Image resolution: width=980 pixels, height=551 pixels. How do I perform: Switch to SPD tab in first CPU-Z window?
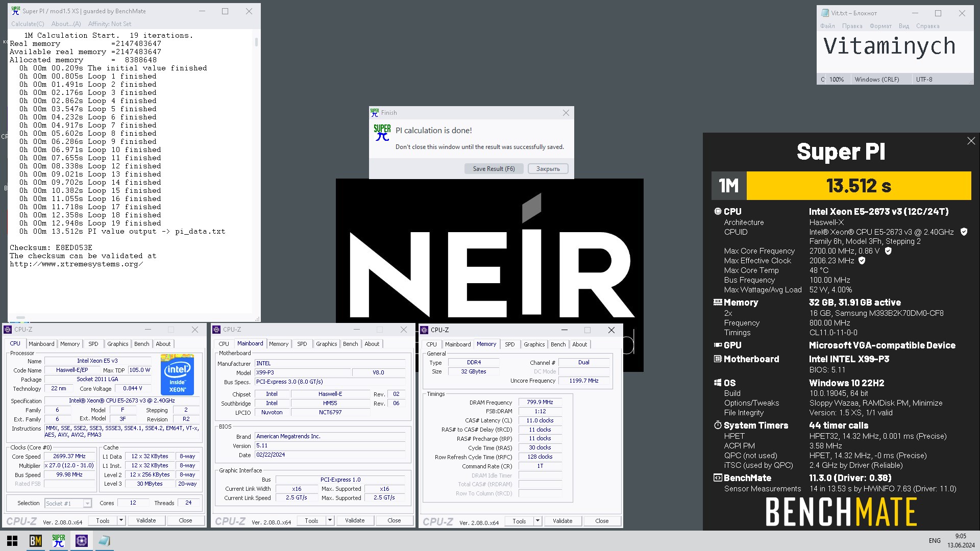pyautogui.click(x=93, y=344)
